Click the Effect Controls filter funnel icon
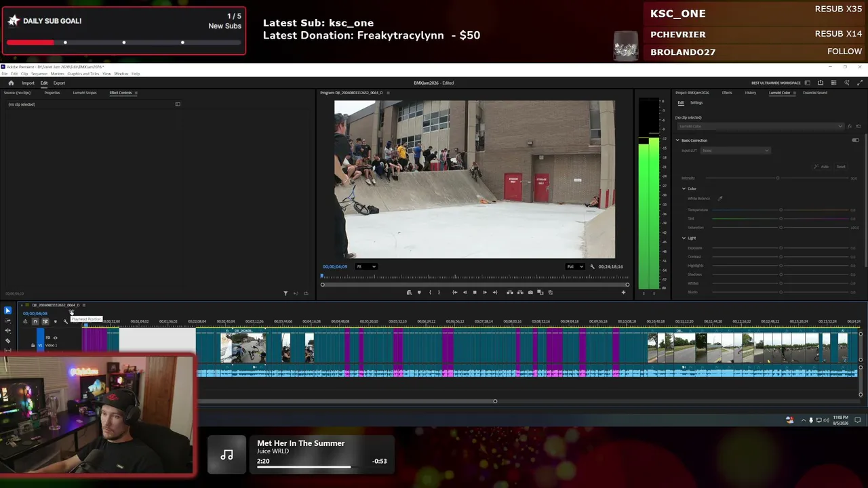The width and height of the screenshot is (868, 488). (285, 293)
